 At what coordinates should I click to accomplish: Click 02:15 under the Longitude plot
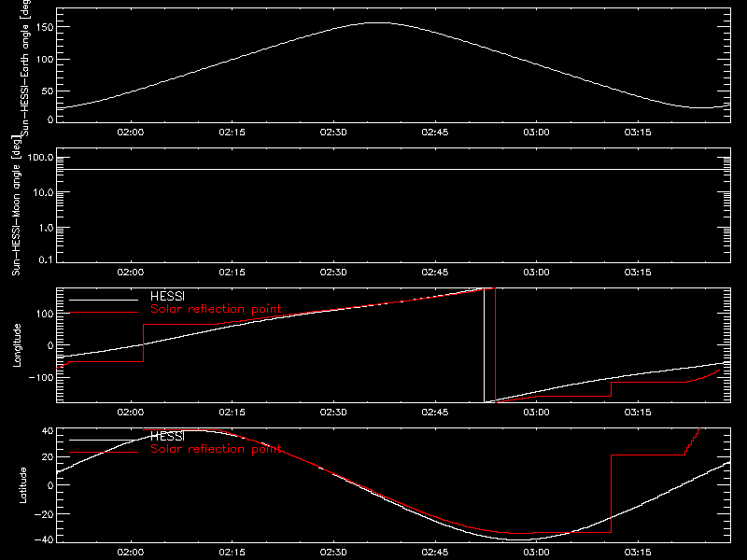point(232,412)
